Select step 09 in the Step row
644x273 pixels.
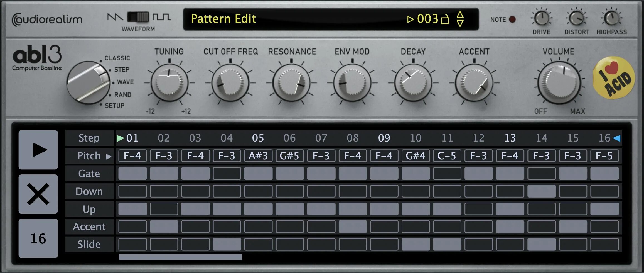384,138
